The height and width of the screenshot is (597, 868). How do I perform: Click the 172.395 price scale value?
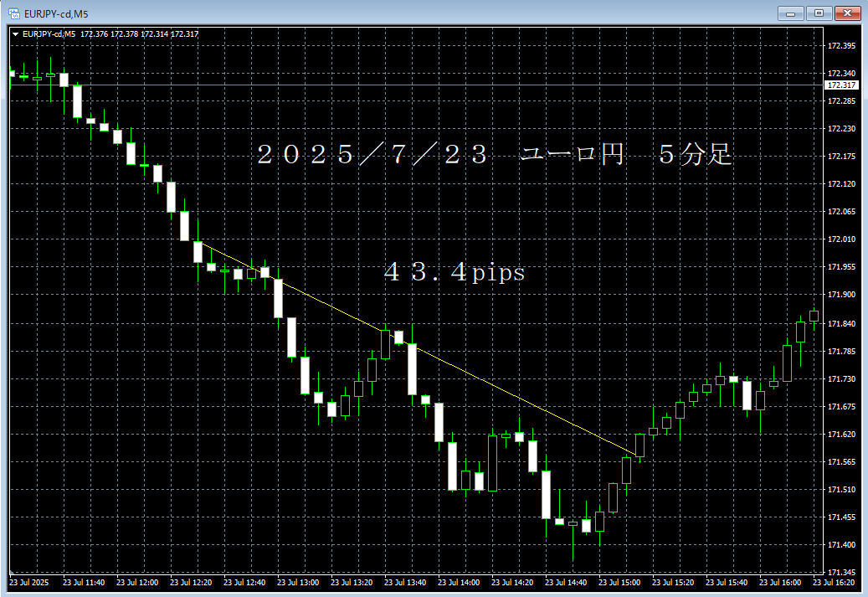[x=841, y=45]
